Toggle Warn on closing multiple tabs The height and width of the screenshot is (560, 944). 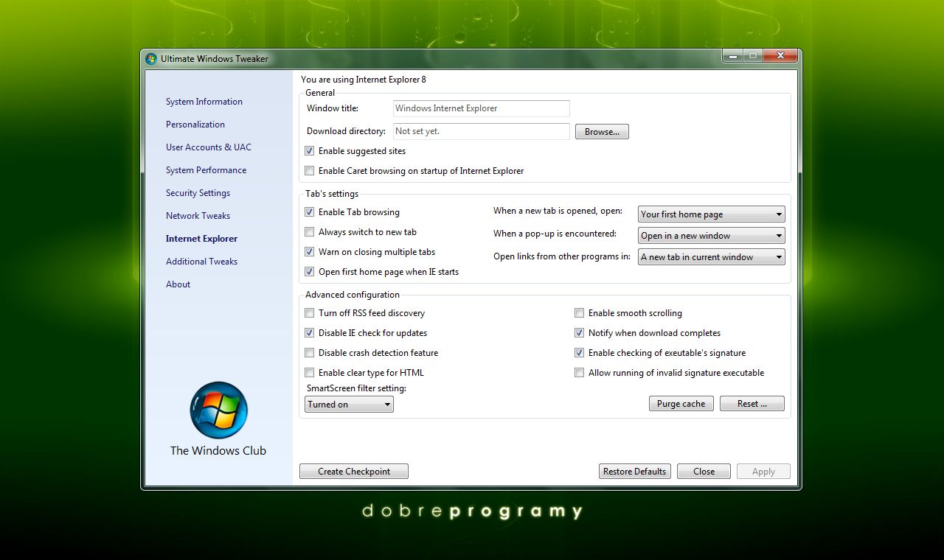310,252
